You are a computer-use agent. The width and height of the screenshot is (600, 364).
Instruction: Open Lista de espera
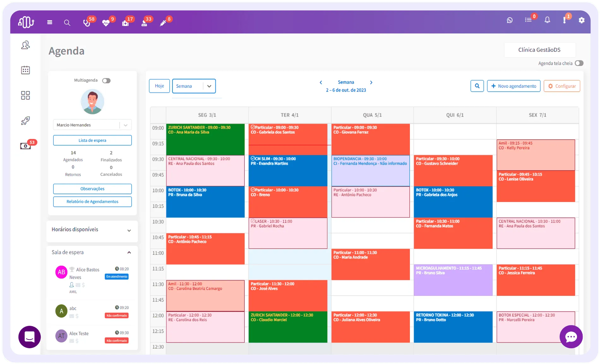92,140
